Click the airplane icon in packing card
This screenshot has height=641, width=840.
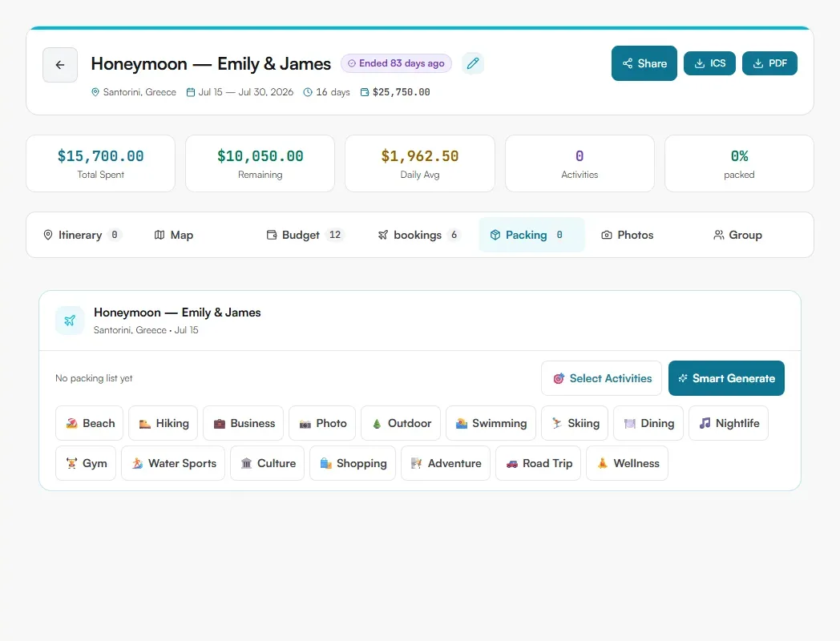click(70, 320)
